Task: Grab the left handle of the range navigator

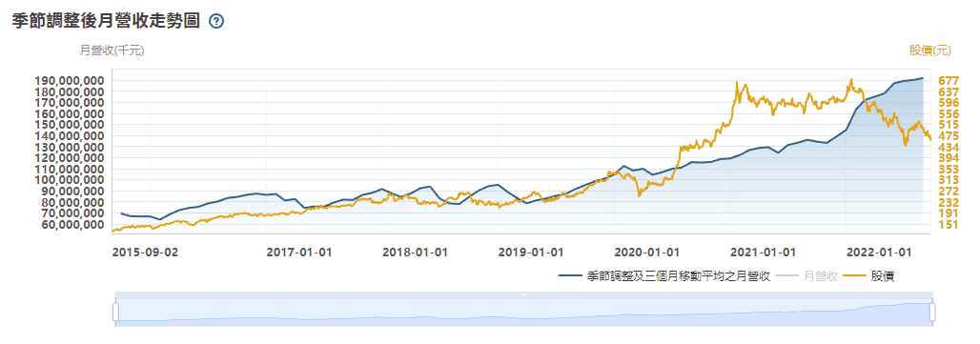Action: (115, 312)
